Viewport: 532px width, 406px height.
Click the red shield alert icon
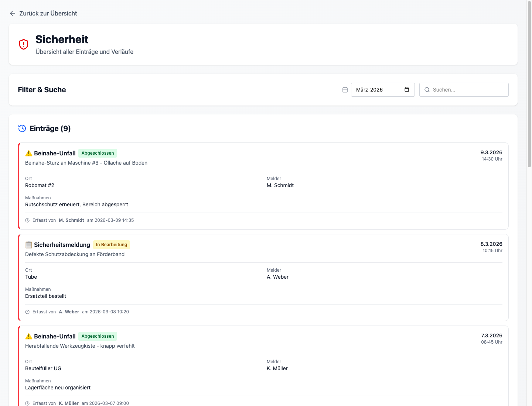pyautogui.click(x=24, y=44)
